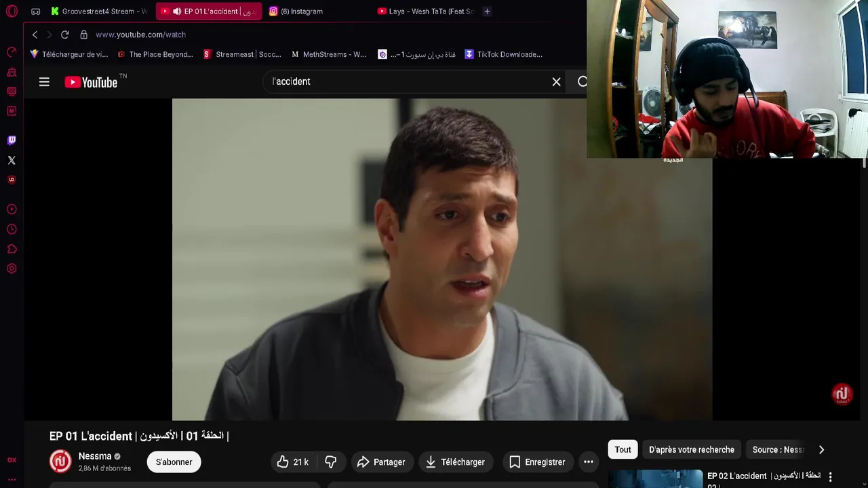This screenshot has width=868, height=488.
Task: Open the Opera menu logo
Action: coord(12,12)
